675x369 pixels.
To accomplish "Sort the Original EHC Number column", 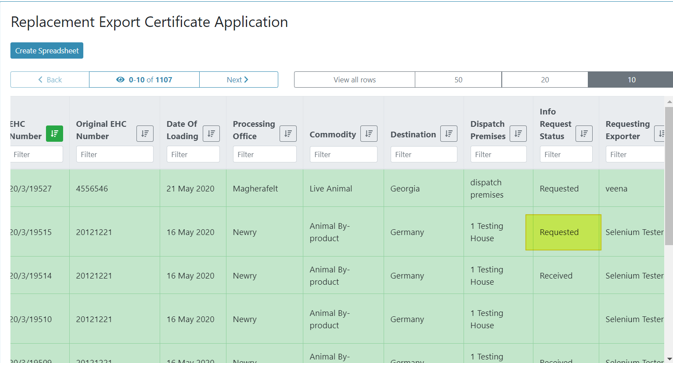I will [x=145, y=133].
